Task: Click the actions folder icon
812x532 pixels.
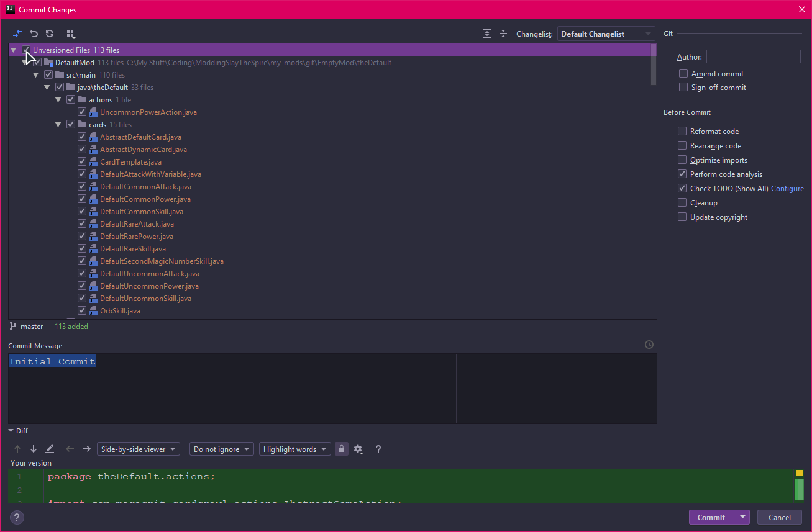Action: tap(82, 99)
